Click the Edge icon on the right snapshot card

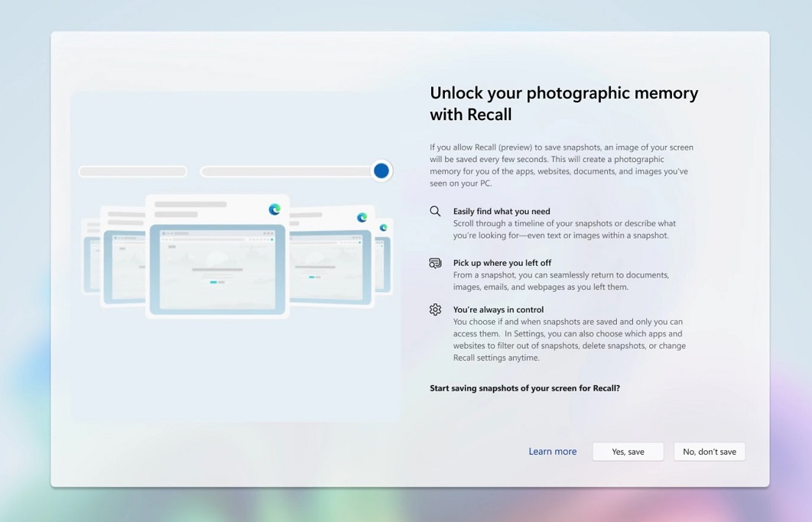(x=362, y=218)
